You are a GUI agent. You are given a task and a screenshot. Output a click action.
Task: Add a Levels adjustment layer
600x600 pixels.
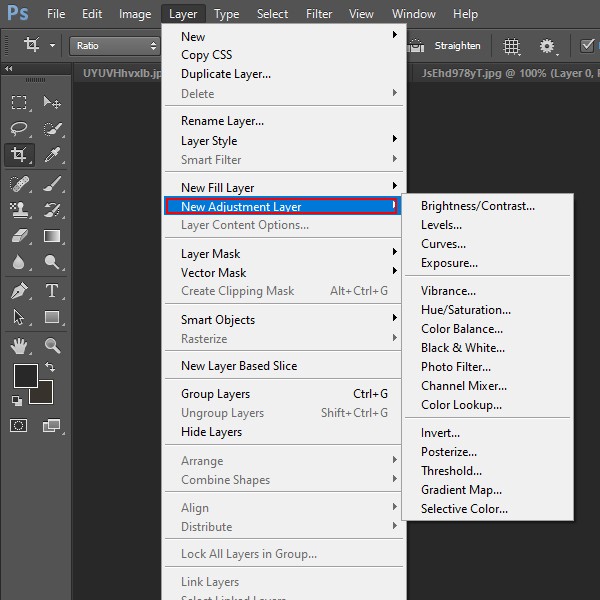pyautogui.click(x=488, y=225)
